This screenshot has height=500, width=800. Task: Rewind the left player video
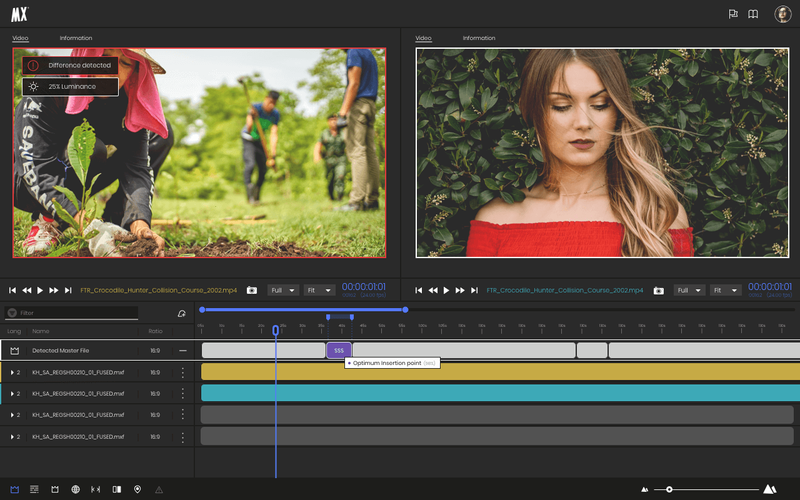click(27, 290)
